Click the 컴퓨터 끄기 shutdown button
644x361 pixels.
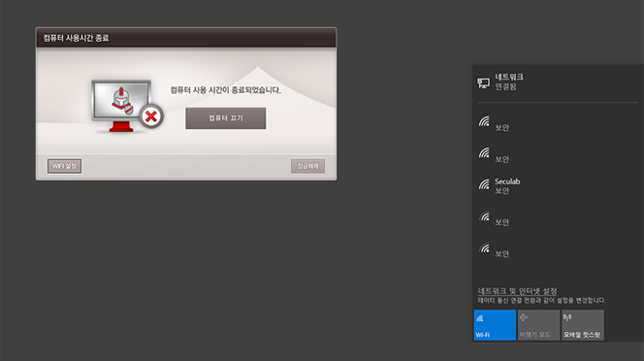click(x=225, y=118)
